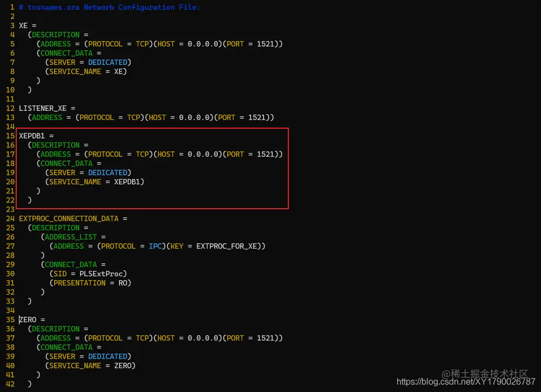Click the "RO" value on line 31

click(123, 283)
